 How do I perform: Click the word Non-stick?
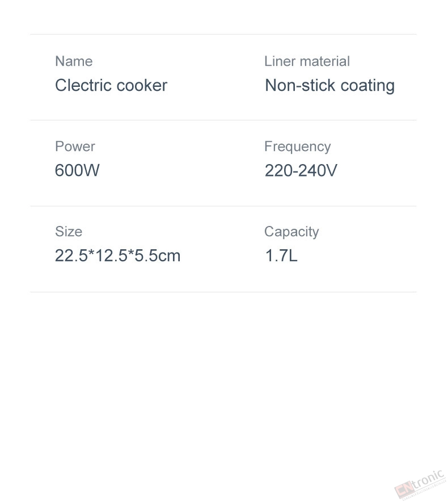point(300,85)
